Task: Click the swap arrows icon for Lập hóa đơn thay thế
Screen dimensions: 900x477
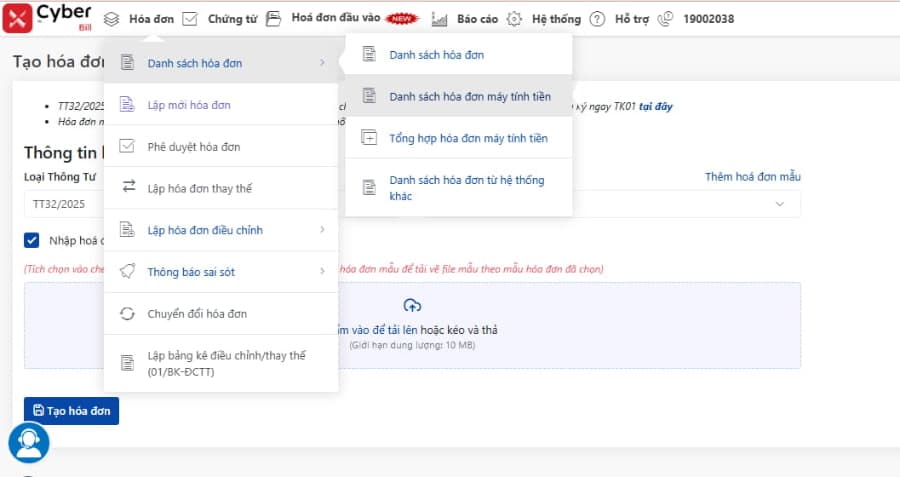Action: (129, 187)
